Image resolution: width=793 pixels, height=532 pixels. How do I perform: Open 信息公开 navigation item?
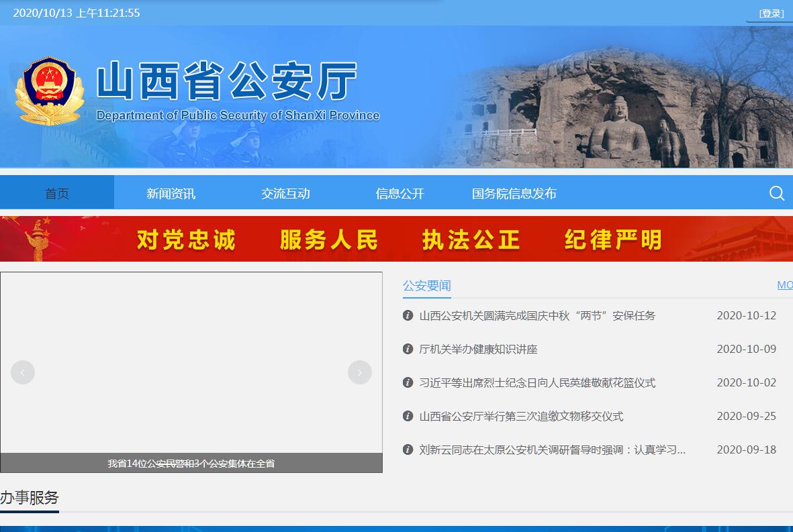400,193
